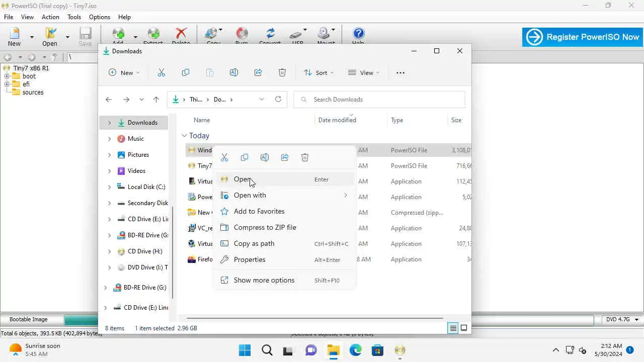Click Copy icon in Downloads toolbar
The height and width of the screenshot is (362, 644).
[186, 72]
